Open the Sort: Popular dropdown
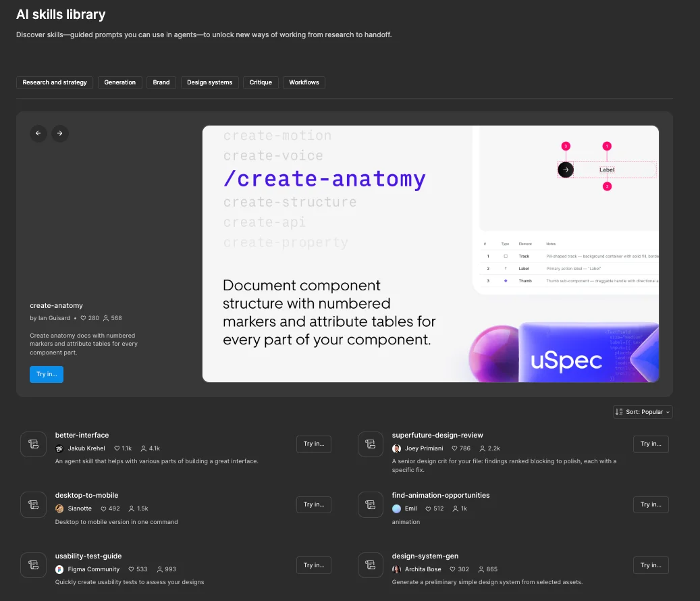 point(643,412)
